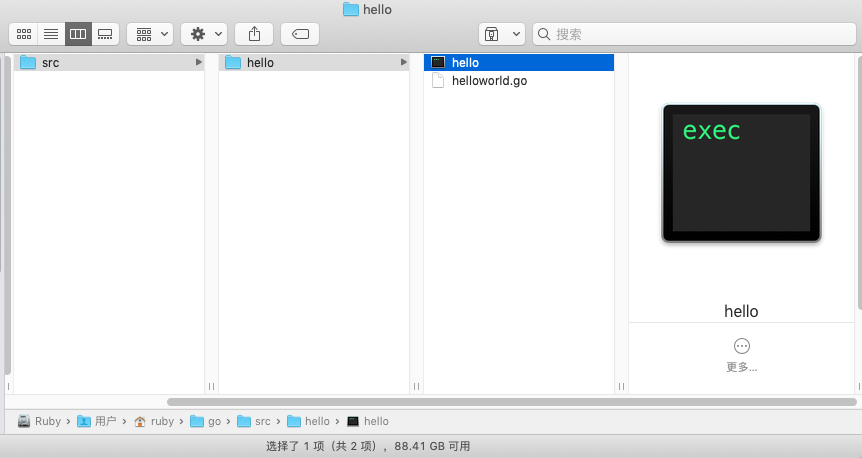862x458 pixels.
Task: Open the security key toolbar dropdown
Action: [501, 34]
